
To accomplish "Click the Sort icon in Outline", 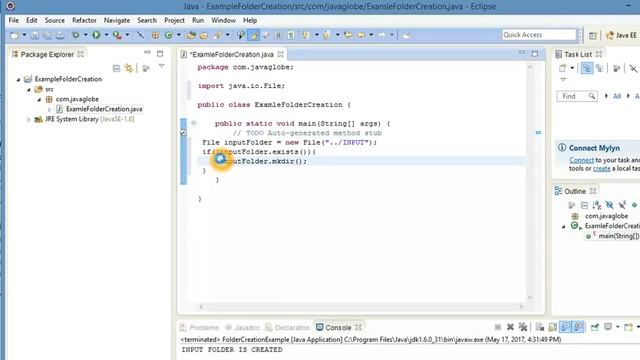I will point(597,205).
